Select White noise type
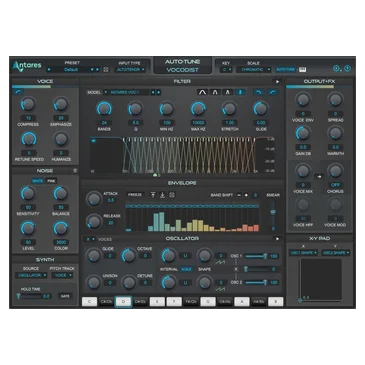The height and width of the screenshot is (365, 365). 38,181
